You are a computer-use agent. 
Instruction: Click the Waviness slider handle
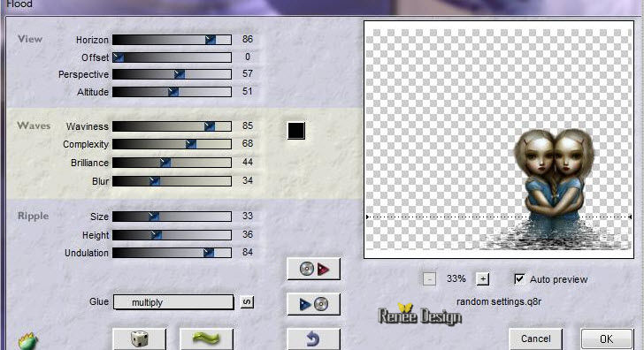pos(210,126)
